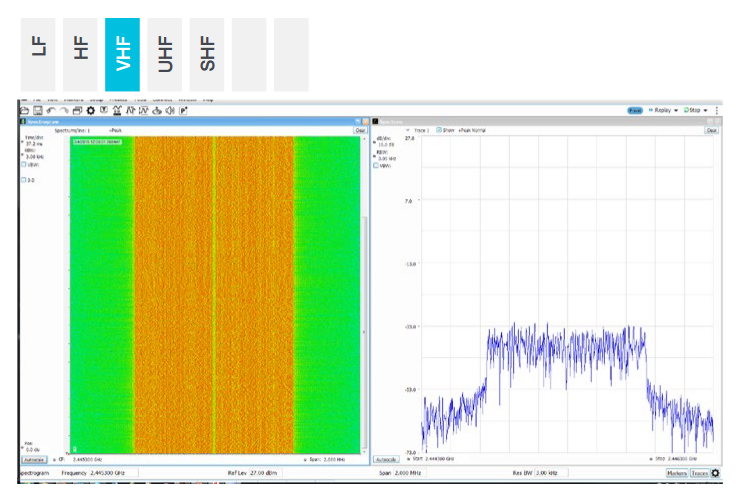Open the Trace 1 selector dropdown
This screenshot has height=495, width=736.
417,130
